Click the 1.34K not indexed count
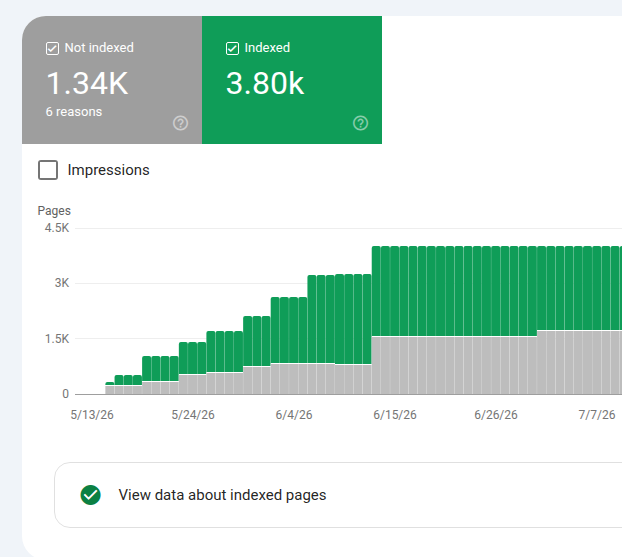The height and width of the screenshot is (557, 622). pyautogui.click(x=87, y=83)
